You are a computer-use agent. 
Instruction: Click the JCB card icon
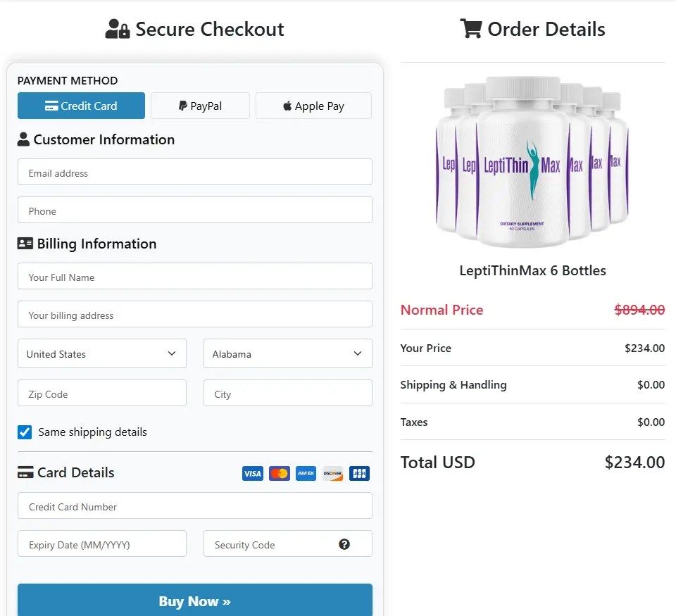pyautogui.click(x=359, y=473)
